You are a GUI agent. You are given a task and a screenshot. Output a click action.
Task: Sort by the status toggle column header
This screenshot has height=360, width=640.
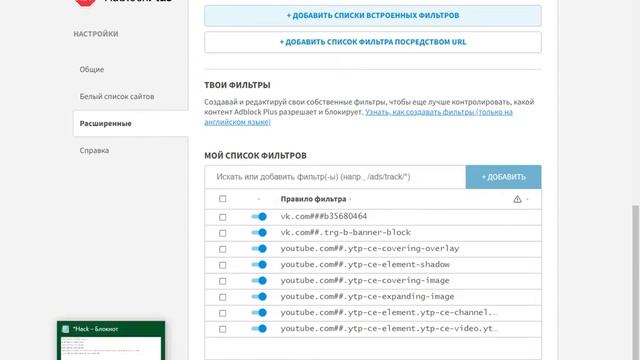click(x=259, y=199)
